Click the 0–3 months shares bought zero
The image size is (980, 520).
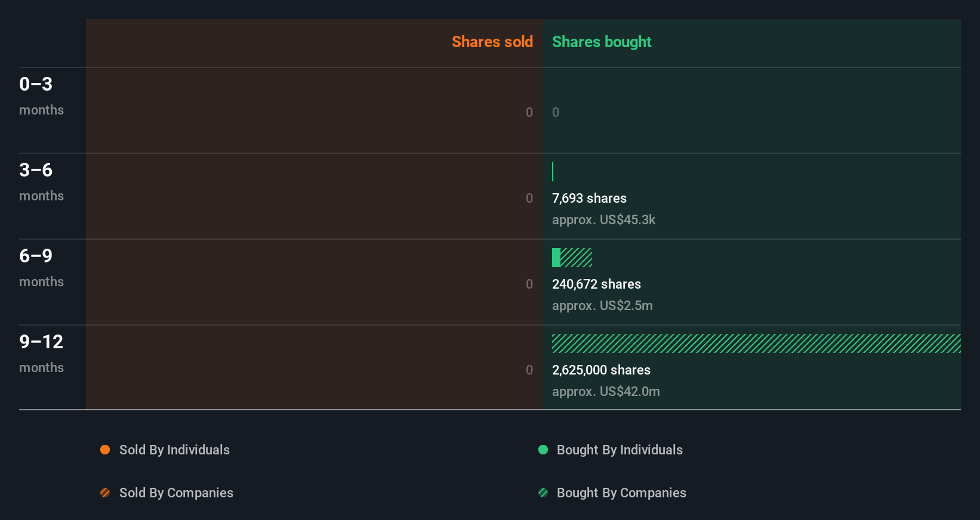tap(556, 112)
